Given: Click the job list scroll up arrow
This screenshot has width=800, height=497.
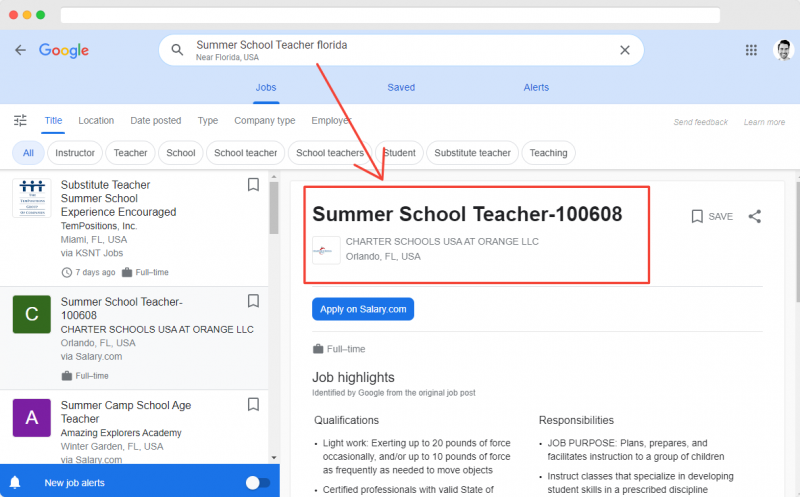Looking at the screenshot, I should [x=274, y=177].
